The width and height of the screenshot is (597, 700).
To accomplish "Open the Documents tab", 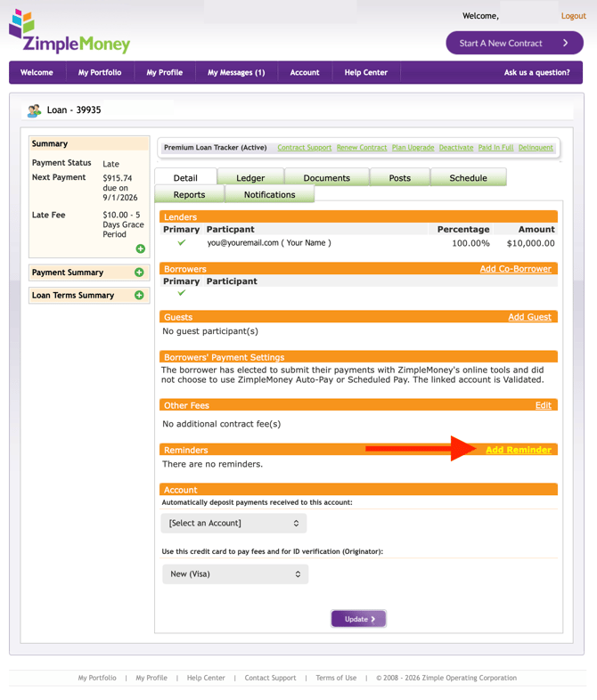I will tap(327, 178).
